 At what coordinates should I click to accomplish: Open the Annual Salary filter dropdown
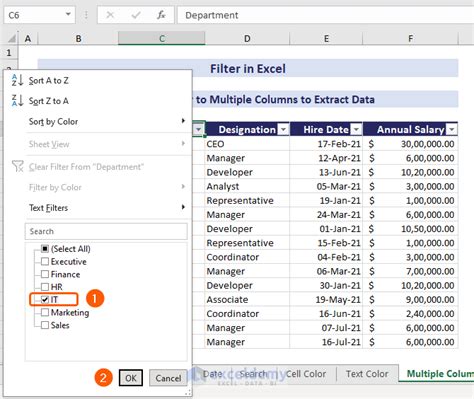pyautogui.click(x=452, y=129)
